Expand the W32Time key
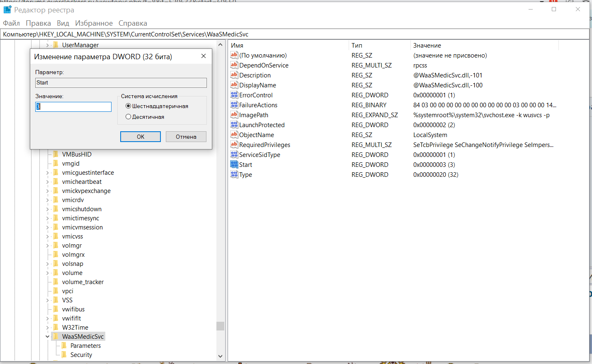The height and width of the screenshot is (364, 592). (x=47, y=328)
